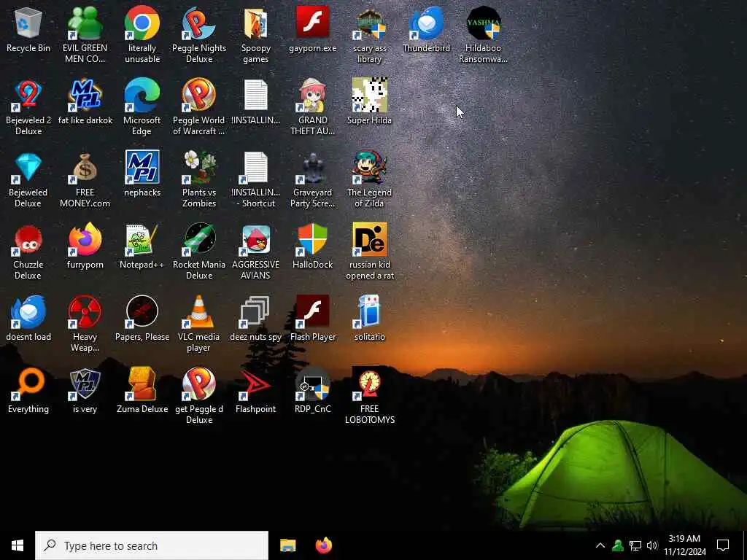Click the green person tray icon

[x=618, y=545]
